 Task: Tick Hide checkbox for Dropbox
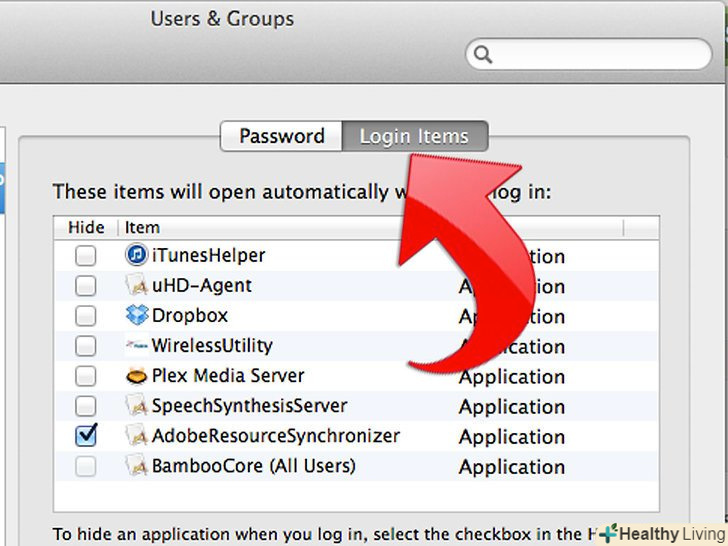[86, 316]
